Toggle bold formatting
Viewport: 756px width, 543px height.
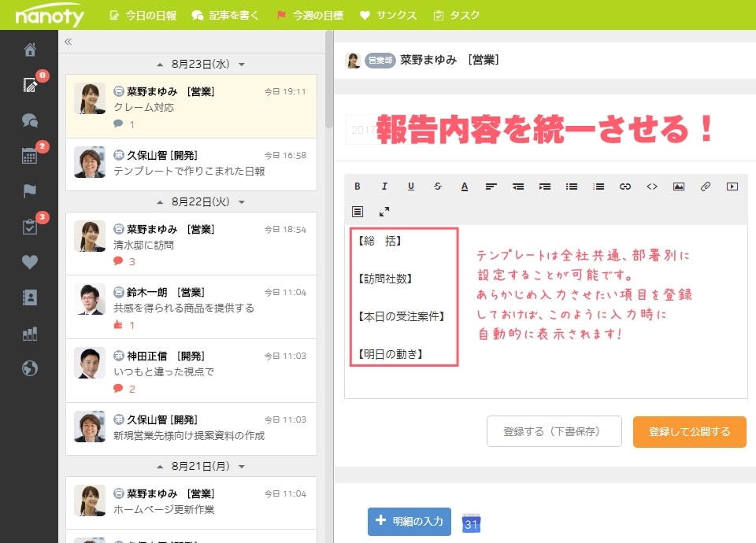coord(358,187)
